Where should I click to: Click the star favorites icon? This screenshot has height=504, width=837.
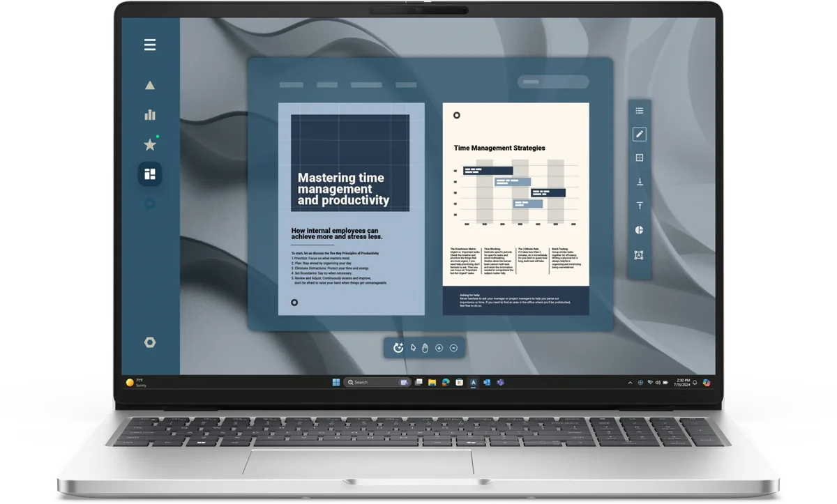click(x=150, y=145)
